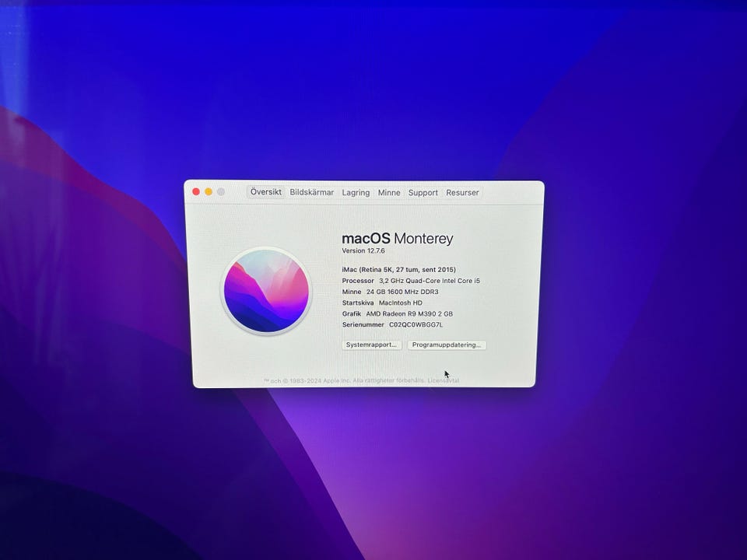The image size is (747, 560).
Task: Open the Minne tab
Action: pyautogui.click(x=389, y=192)
